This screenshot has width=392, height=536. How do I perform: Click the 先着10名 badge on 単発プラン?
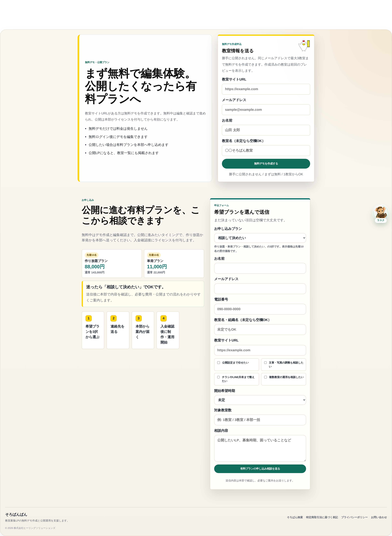click(x=154, y=255)
